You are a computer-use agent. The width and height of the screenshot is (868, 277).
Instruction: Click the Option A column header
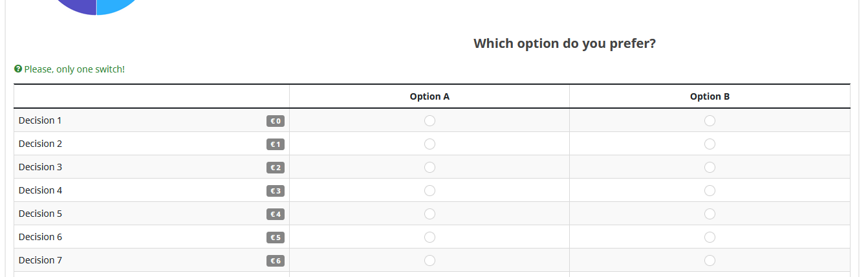point(429,96)
